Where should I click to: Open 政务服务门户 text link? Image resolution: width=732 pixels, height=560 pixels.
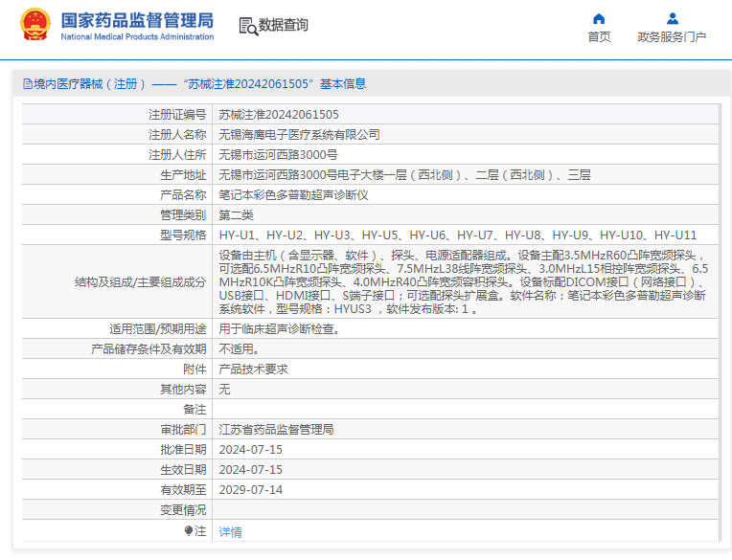(x=672, y=36)
